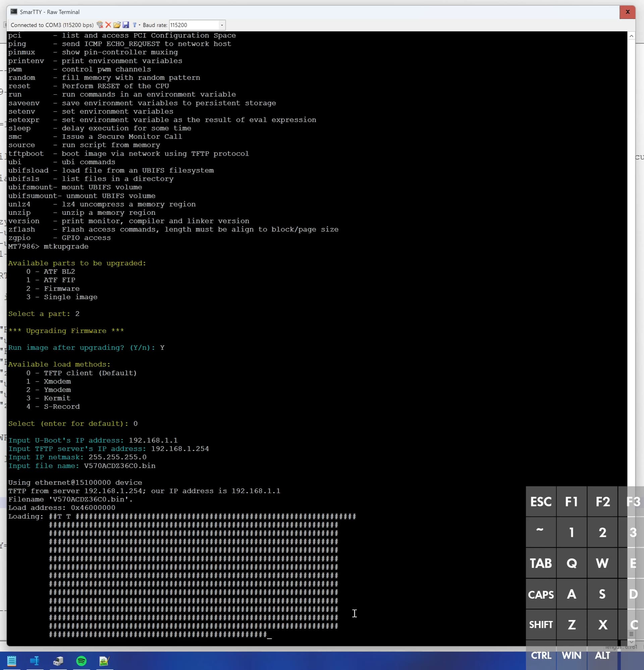The image size is (644, 670).
Task: Close the SmarTTY Raw Terminal window
Action: point(627,12)
